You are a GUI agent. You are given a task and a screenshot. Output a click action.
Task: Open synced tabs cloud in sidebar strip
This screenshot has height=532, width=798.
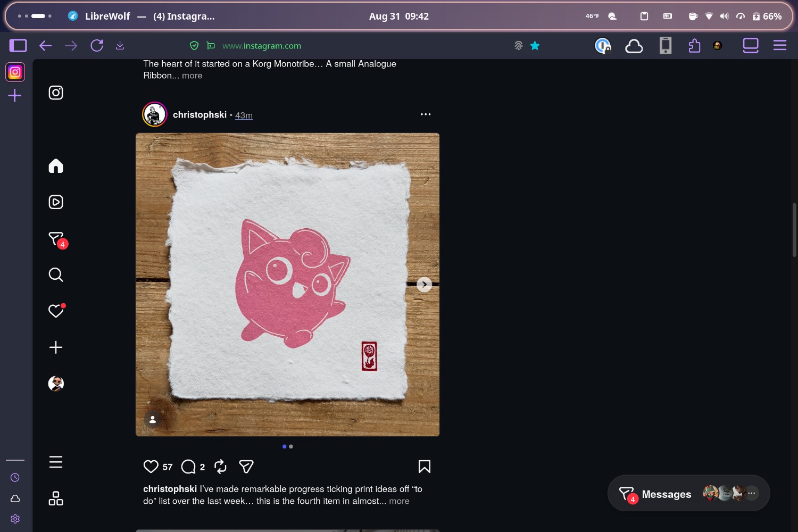pos(15,498)
